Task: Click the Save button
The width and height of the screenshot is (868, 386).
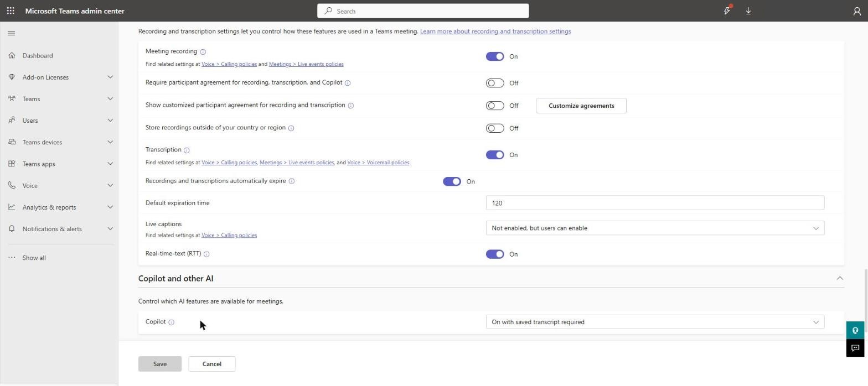Action: click(x=160, y=364)
